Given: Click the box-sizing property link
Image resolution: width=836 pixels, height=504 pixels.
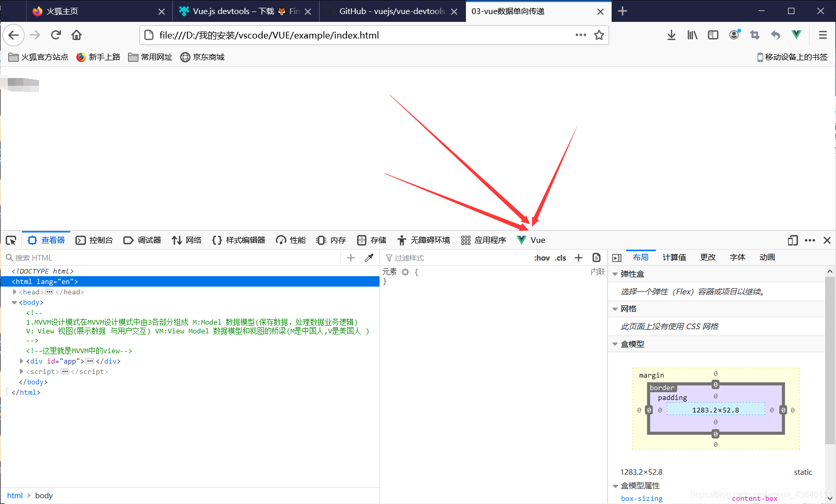Looking at the screenshot, I should [641, 498].
